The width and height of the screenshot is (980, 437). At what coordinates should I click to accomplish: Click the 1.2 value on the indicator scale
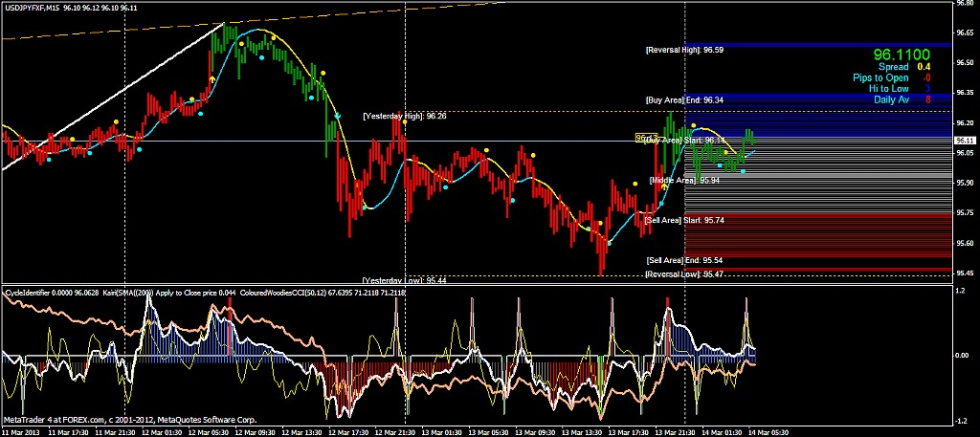(960, 291)
